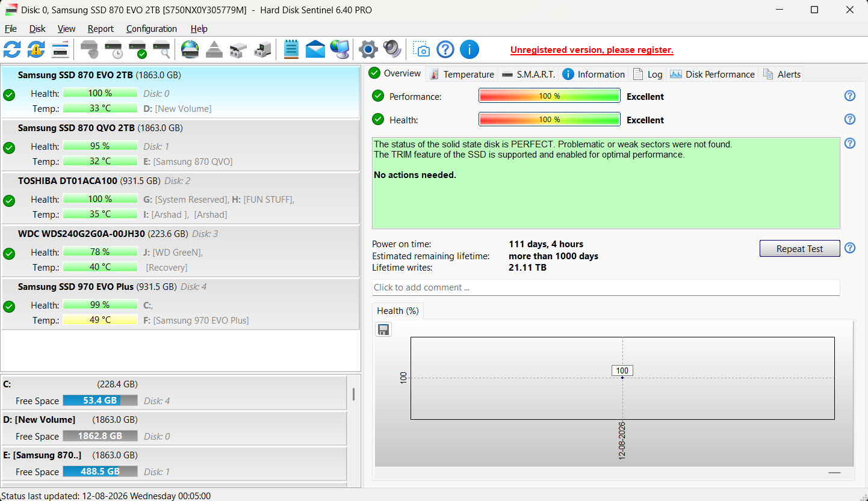Click the blue envelope e-mail icon
868x501 pixels.
[315, 49]
